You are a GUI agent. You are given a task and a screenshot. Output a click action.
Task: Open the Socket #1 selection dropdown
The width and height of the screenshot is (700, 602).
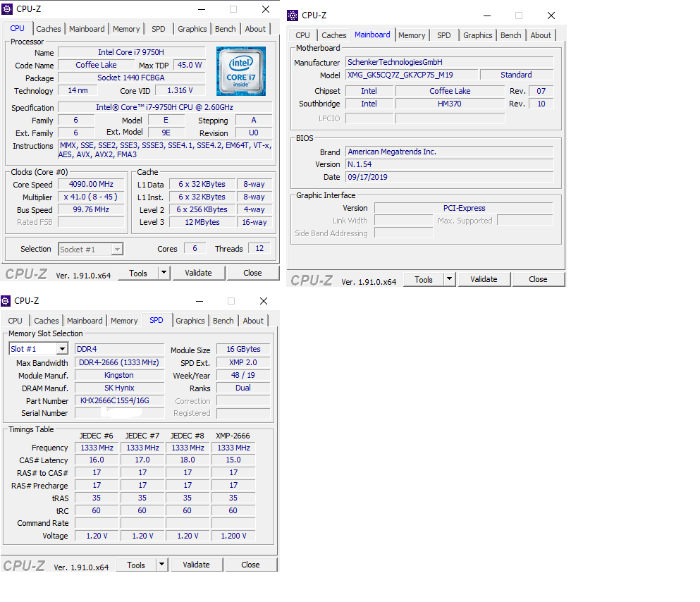click(x=91, y=249)
